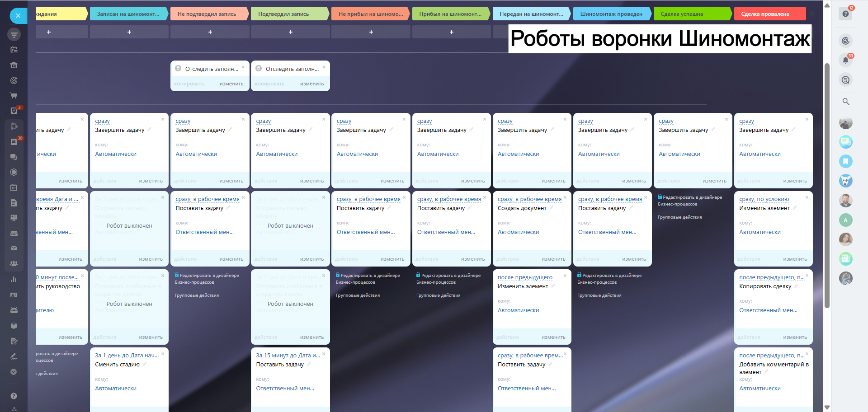Open the robot automation icon in the left sidebar
This screenshot has width=868, height=412.
coord(14,310)
